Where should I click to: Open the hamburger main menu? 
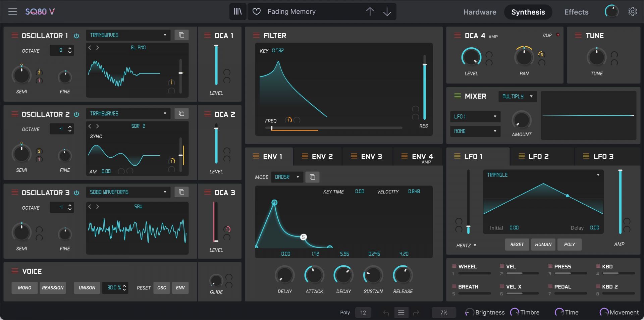pyautogui.click(x=12, y=12)
